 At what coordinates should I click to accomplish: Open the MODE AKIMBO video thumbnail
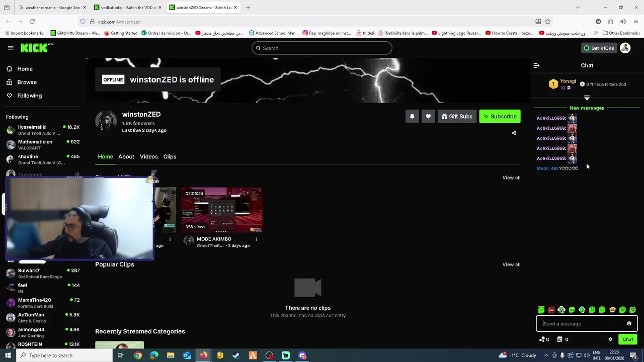[222, 210]
